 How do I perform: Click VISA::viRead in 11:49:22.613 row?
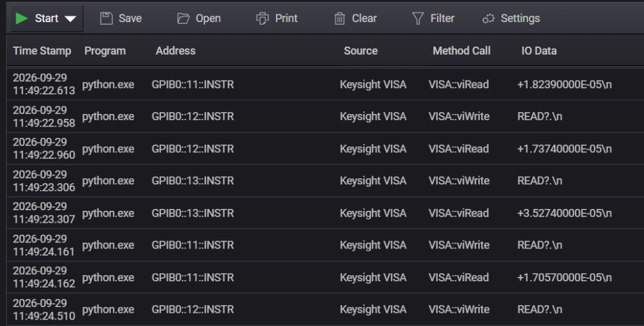pyautogui.click(x=458, y=85)
